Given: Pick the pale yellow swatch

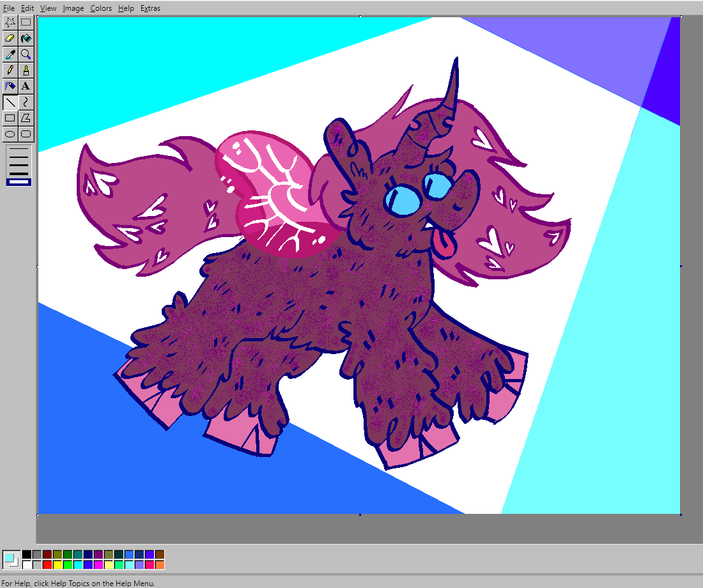Looking at the screenshot, I should pos(109,565).
